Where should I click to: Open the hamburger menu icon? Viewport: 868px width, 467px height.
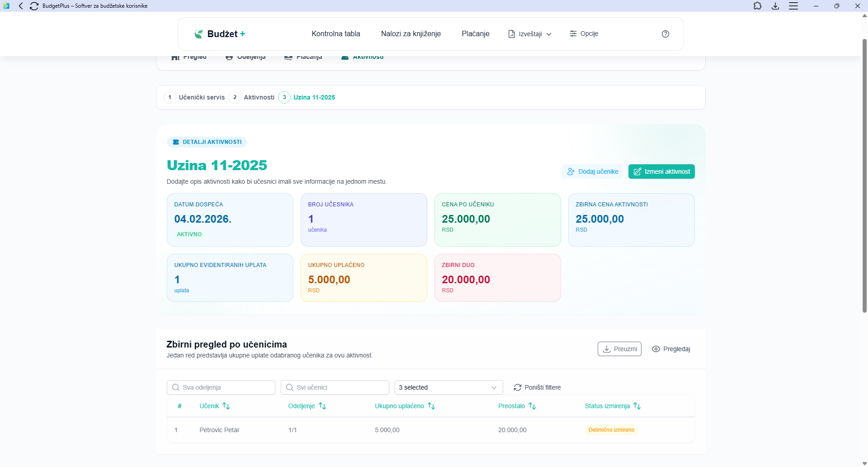(x=793, y=6)
